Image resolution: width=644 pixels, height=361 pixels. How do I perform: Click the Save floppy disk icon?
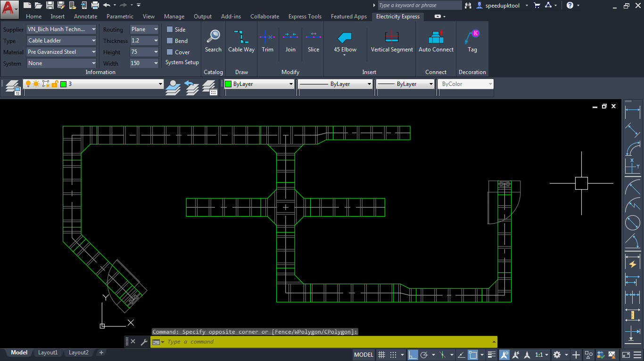[x=50, y=5]
